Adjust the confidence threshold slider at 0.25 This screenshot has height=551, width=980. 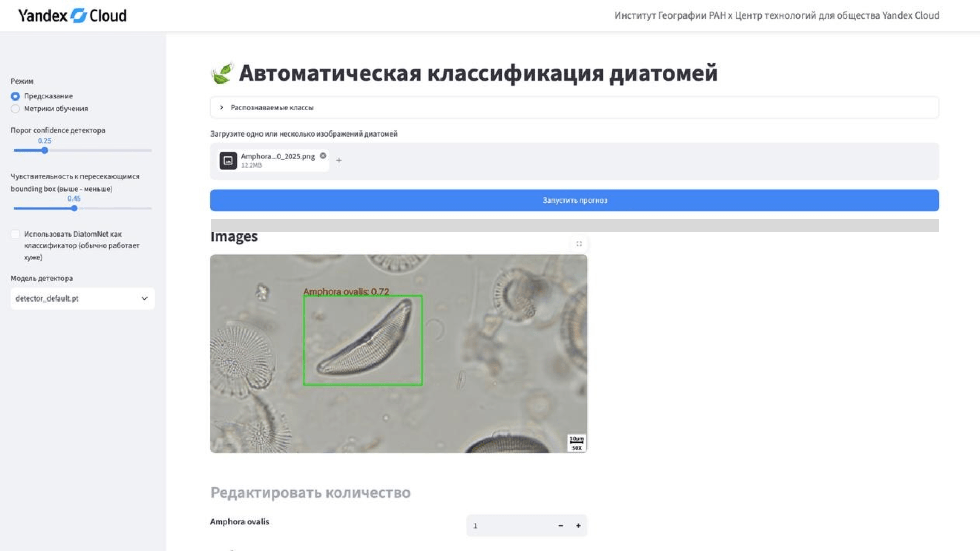tap(45, 151)
